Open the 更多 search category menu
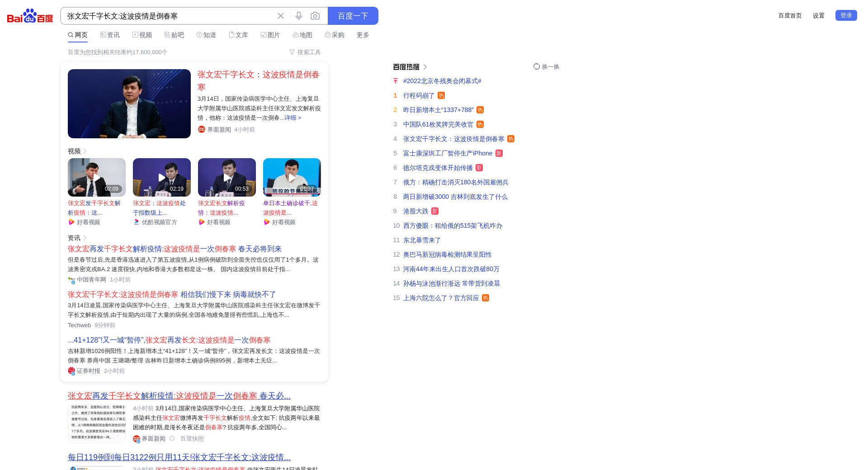868x470 pixels. click(363, 35)
